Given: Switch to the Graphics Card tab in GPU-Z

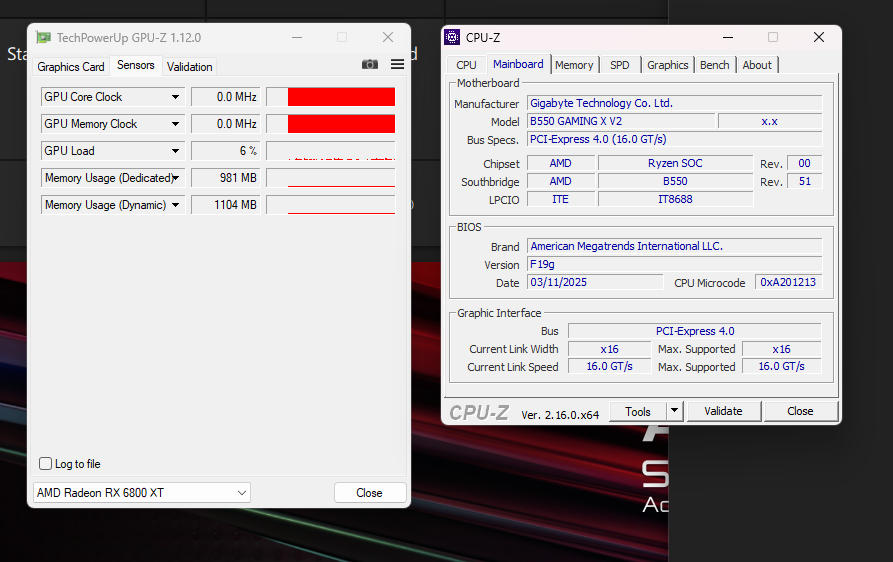Looking at the screenshot, I should point(71,67).
